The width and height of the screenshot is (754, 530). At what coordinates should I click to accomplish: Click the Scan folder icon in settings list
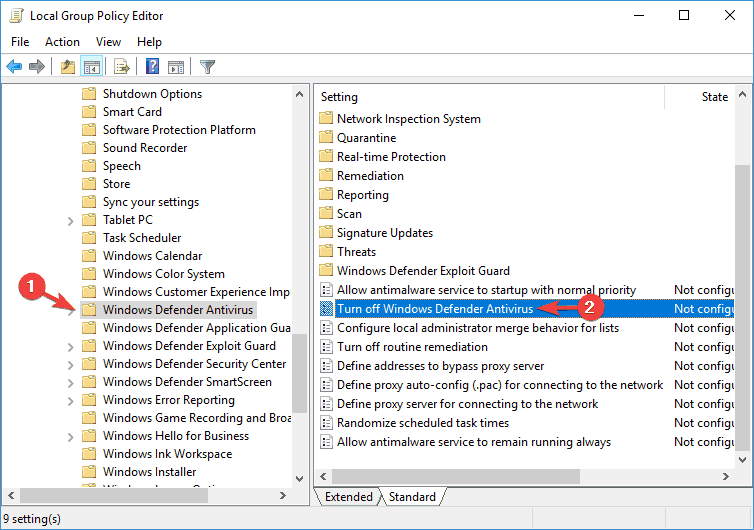(x=326, y=214)
